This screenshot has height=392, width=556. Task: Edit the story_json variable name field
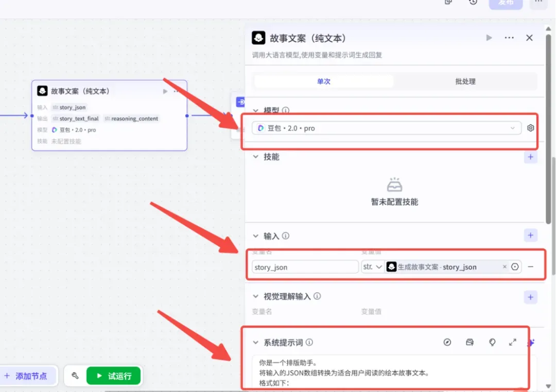[x=305, y=267]
